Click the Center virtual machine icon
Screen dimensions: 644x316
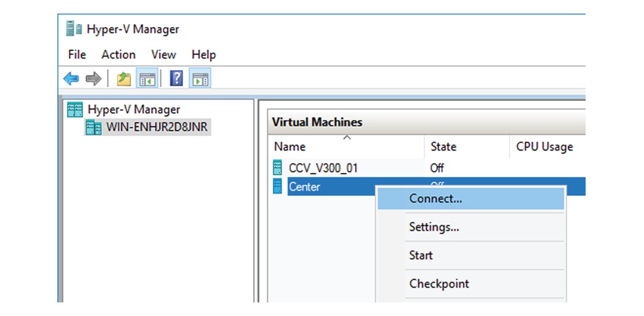pyautogui.click(x=277, y=186)
